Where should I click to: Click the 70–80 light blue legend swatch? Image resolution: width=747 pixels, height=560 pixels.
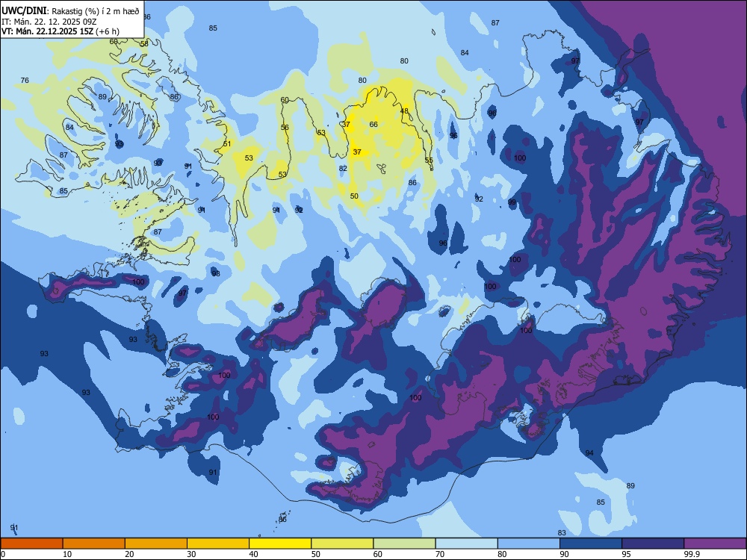coord(466,544)
